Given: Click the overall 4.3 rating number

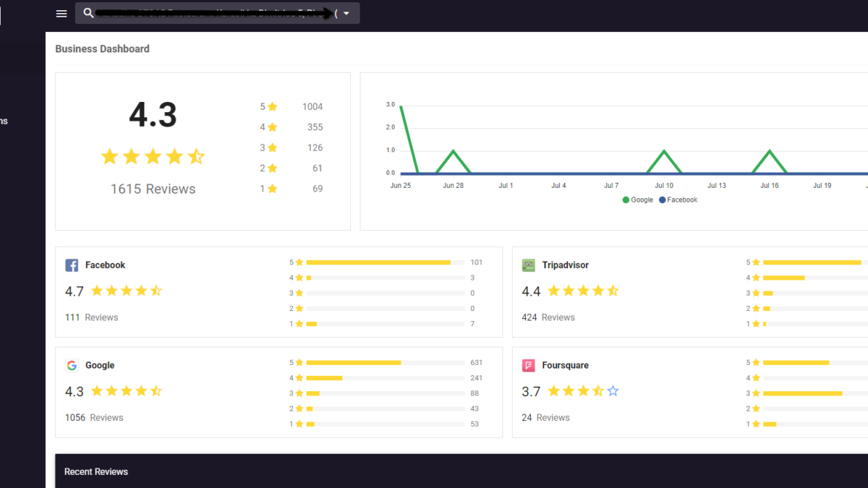Looking at the screenshot, I should click(153, 115).
